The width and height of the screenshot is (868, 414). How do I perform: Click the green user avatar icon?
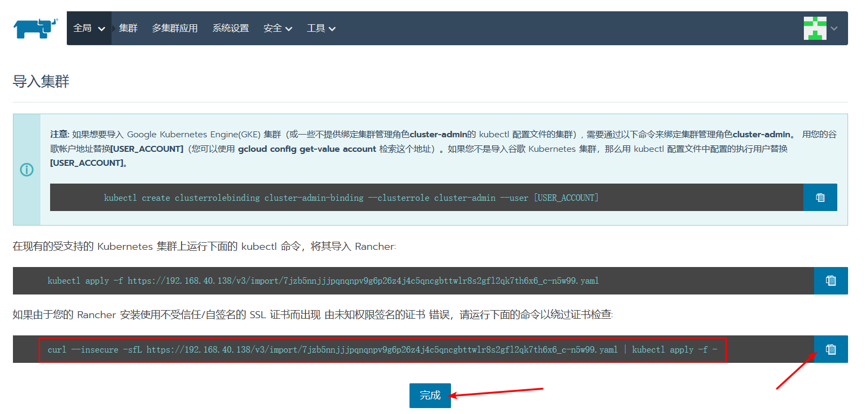[x=815, y=28]
